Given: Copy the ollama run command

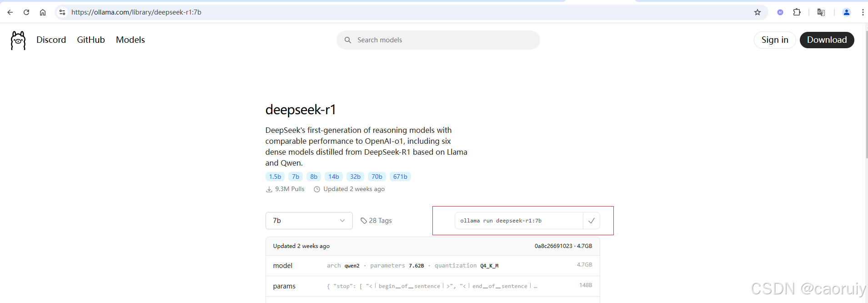Looking at the screenshot, I should click(x=592, y=221).
